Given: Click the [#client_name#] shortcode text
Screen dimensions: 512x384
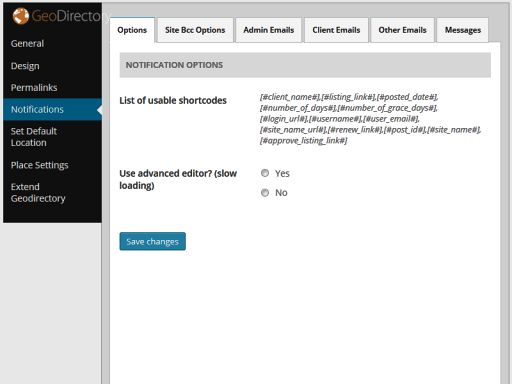Looking at the screenshot, I should coord(290,97).
